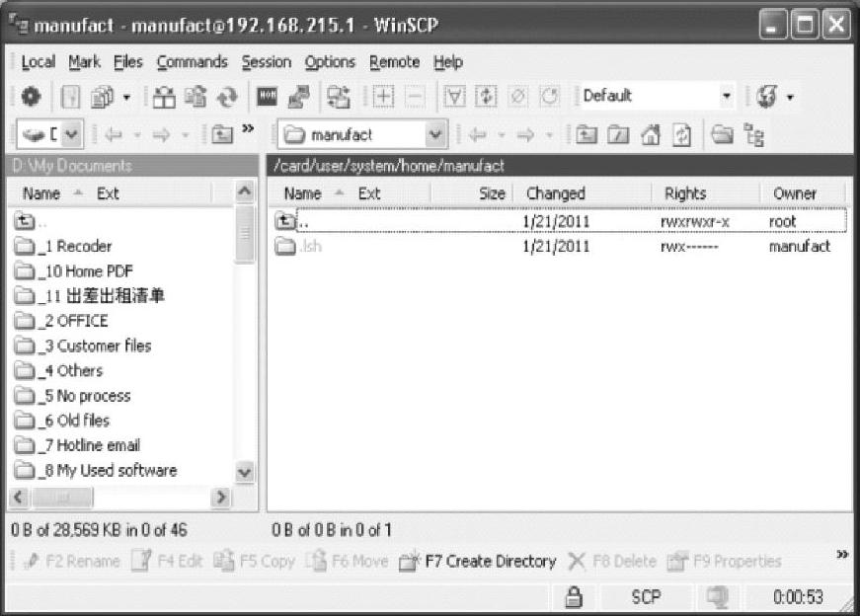Sort remote files by Rights column
The height and width of the screenshot is (616, 860).
click(x=705, y=193)
